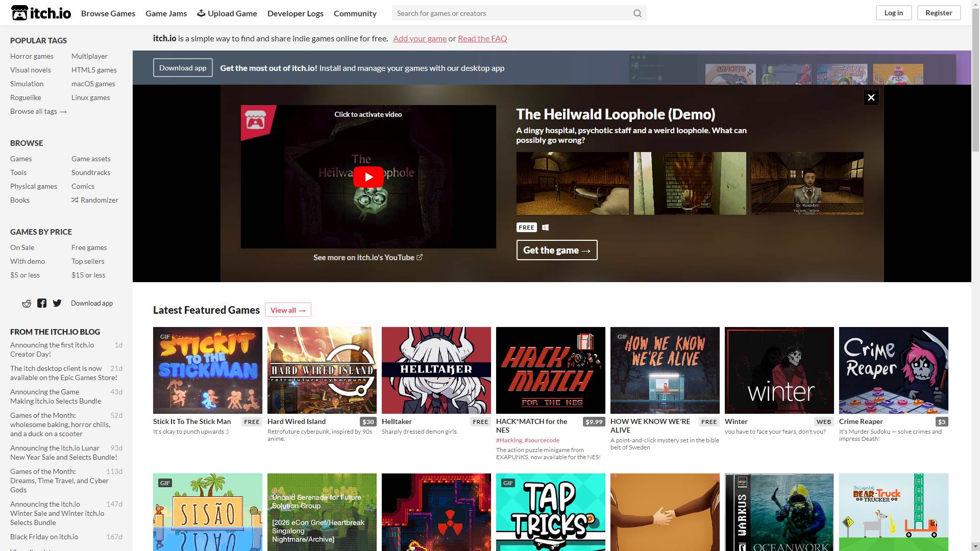Image resolution: width=980 pixels, height=551 pixels.
Task: Open HTML5 games tag
Action: [x=94, y=70]
